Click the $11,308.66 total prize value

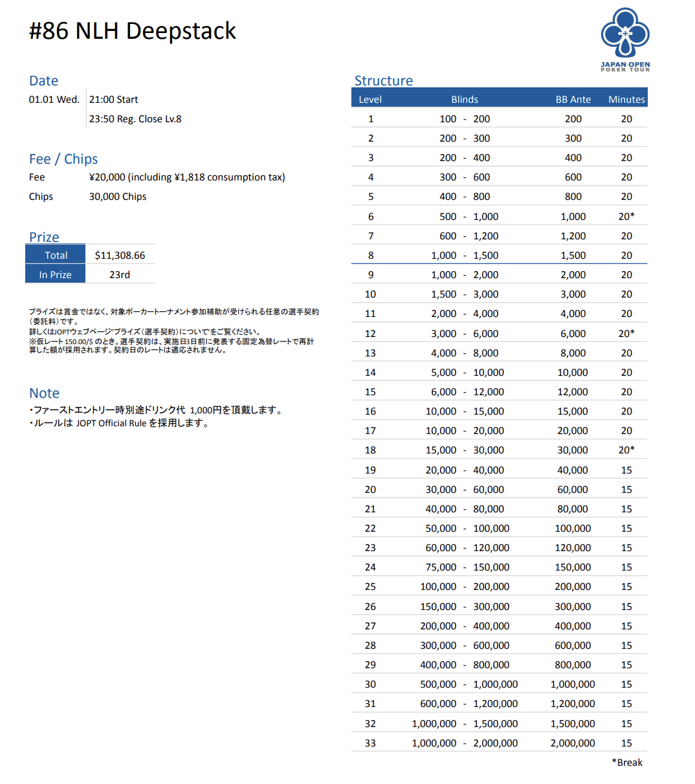point(120,256)
